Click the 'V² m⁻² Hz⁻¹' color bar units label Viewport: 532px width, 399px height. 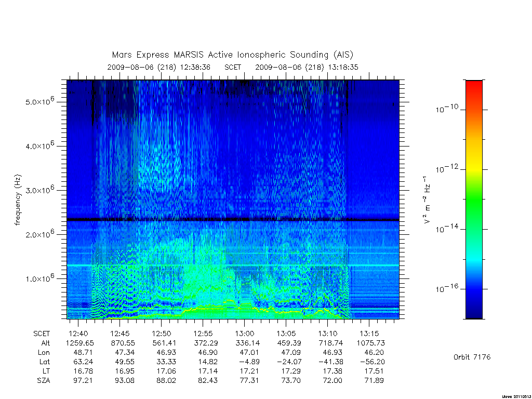click(427, 200)
